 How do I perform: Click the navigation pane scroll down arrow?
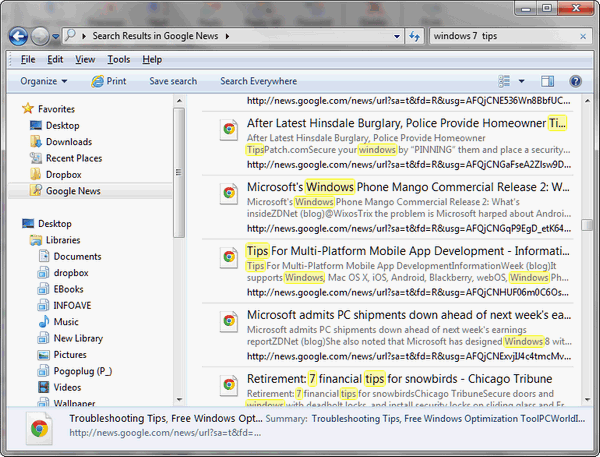179,400
